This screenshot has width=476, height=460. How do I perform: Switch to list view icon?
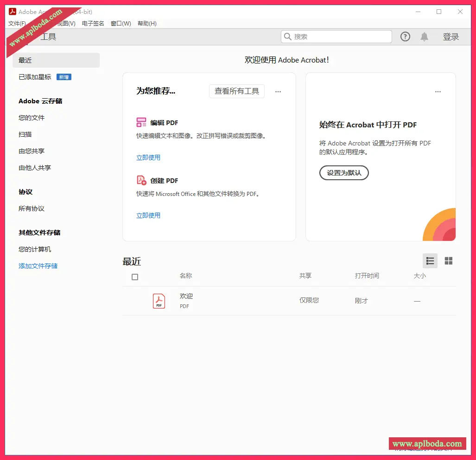click(430, 261)
